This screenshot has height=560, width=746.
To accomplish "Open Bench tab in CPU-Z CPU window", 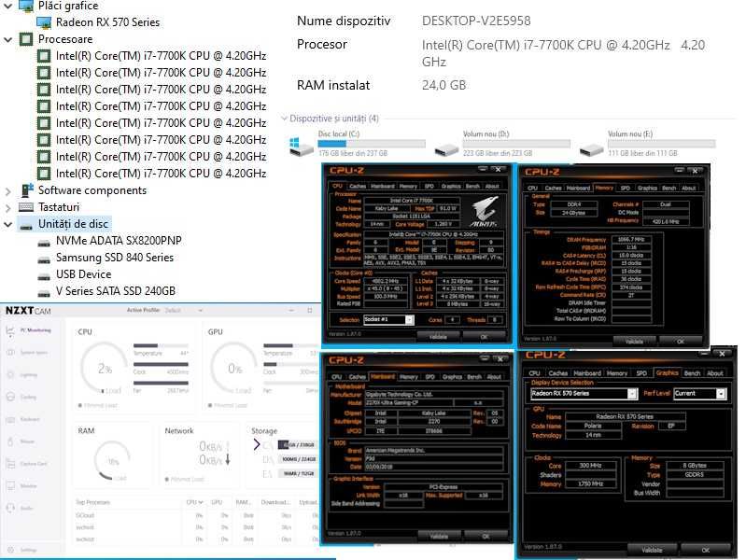I will (472, 186).
